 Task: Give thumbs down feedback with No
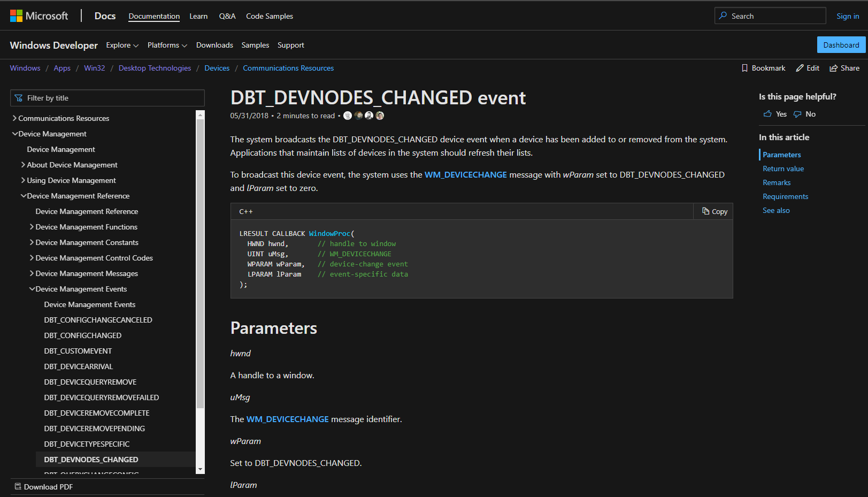tap(804, 113)
